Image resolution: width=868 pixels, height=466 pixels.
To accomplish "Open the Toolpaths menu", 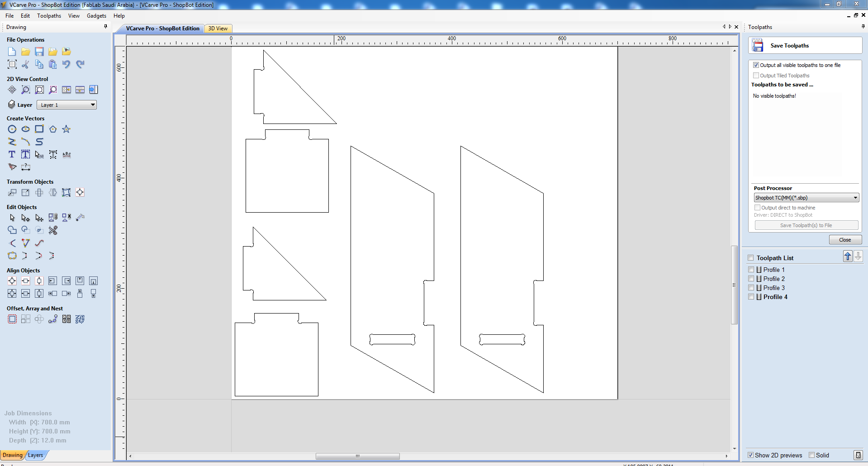I will point(49,16).
